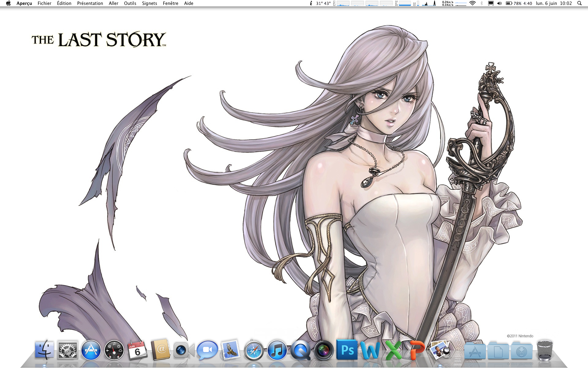This screenshot has height=368, width=588.
Task: Open the Outils menu
Action: point(130,3)
